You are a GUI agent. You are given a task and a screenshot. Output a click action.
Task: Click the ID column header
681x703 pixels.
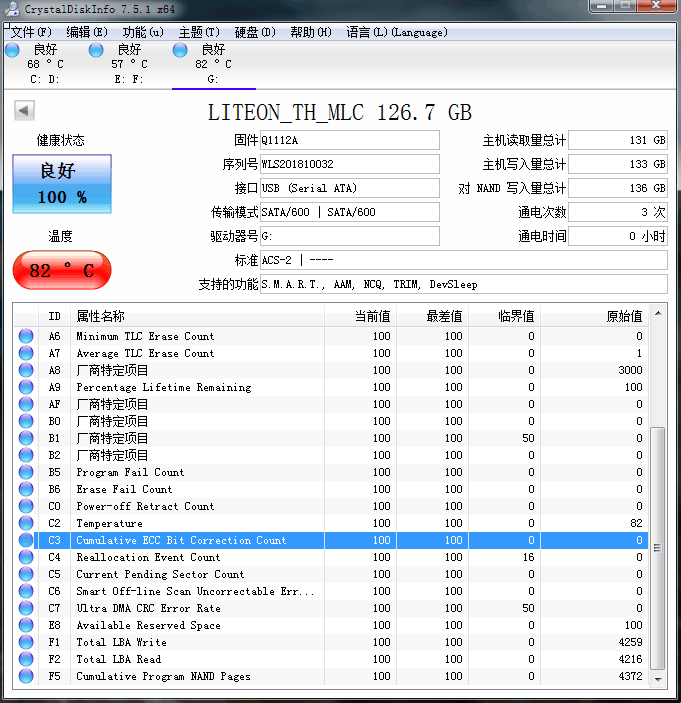coord(54,317)
